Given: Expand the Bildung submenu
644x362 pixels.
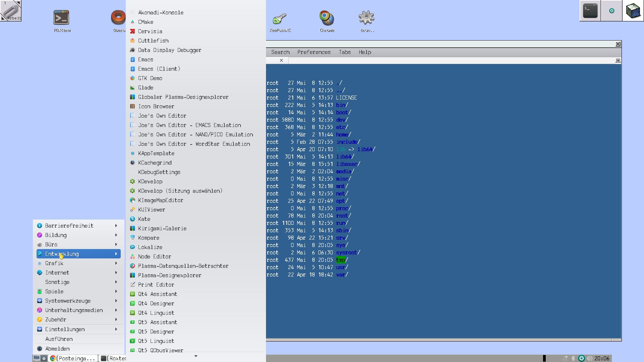Looking at the screenshot, I should [x=78, y=235].
